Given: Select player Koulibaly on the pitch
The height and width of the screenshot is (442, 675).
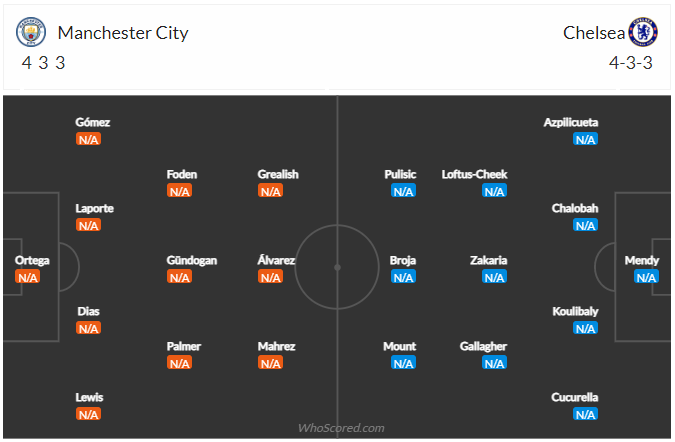Looking at the screenshot, I should [575, 311].
